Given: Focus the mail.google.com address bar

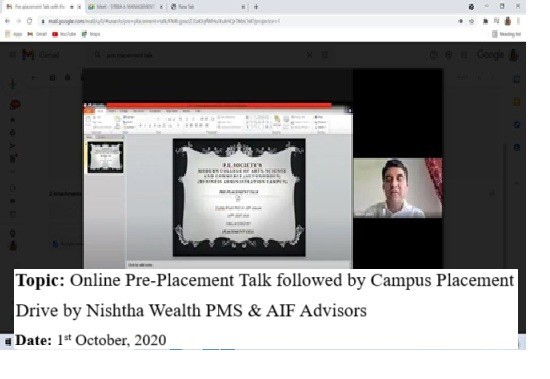Looking at the screenshot, I should tap(246, 21).
